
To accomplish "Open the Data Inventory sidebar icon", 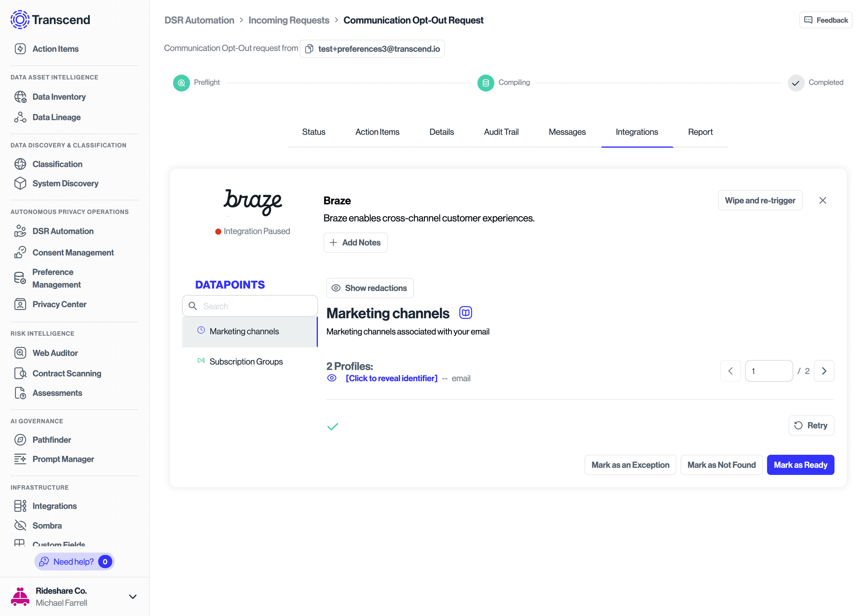I will pos(20,97).
